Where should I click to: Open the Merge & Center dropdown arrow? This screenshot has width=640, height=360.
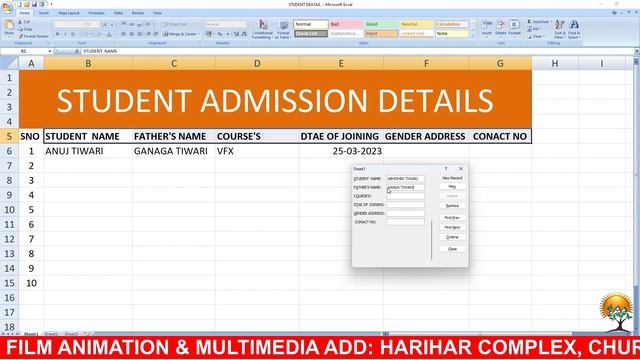(x=199, y=34)
